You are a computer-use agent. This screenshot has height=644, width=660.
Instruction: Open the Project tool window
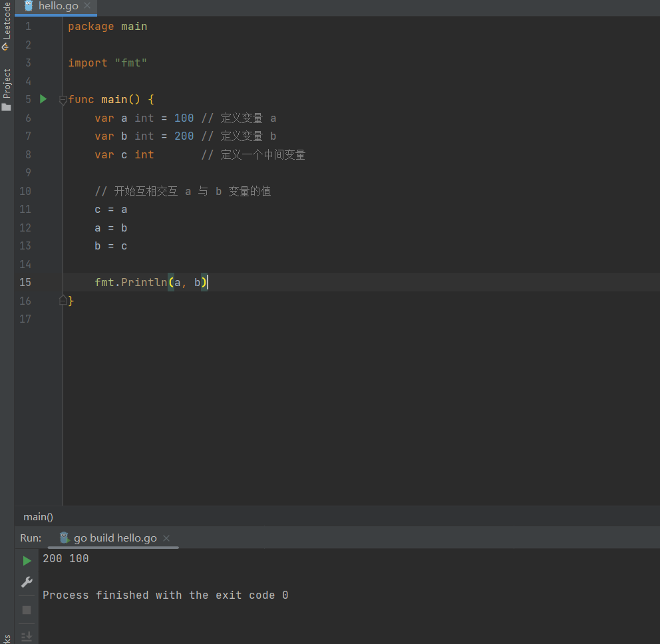coord(6,90)
